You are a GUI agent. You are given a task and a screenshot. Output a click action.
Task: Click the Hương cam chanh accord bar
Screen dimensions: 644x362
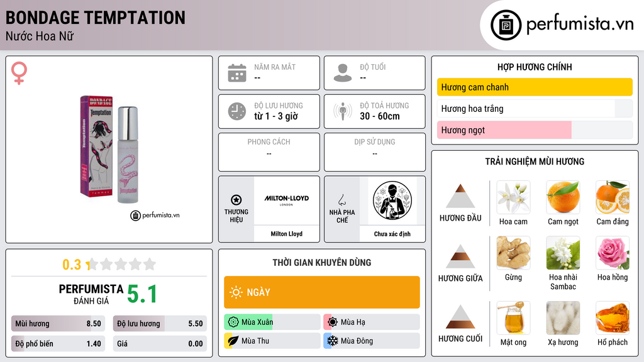point(535,87)
